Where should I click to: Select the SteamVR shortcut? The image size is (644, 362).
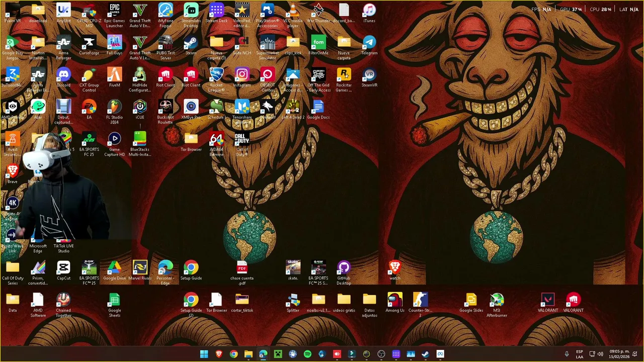[x=369, y=78]
